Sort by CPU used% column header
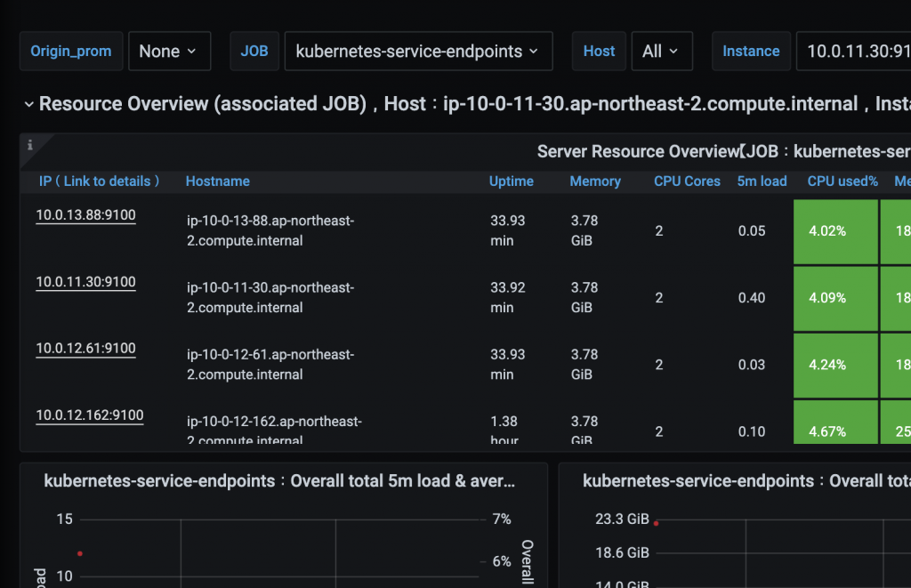This screenshot has height=588, width=911. pyautogui.click(x=842, y=181)
